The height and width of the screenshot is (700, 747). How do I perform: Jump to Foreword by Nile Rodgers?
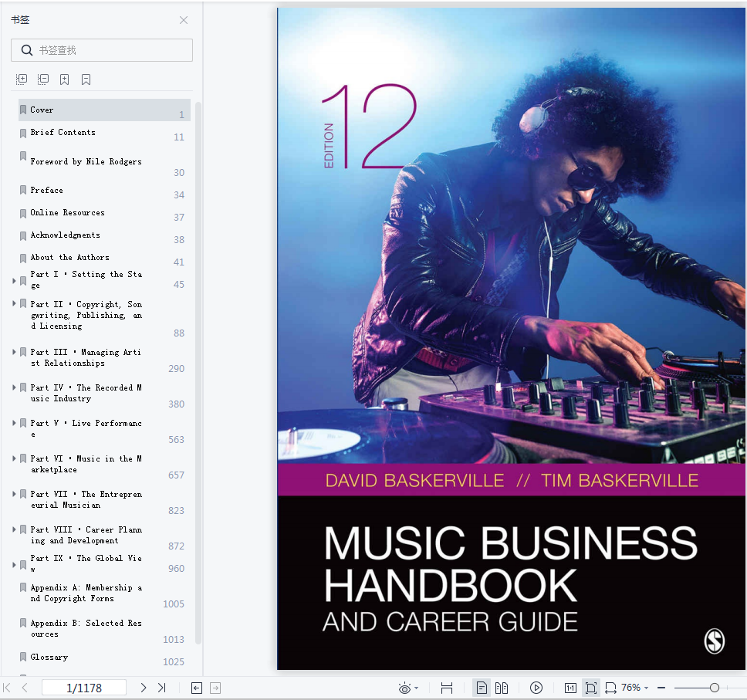coord(86,161)
